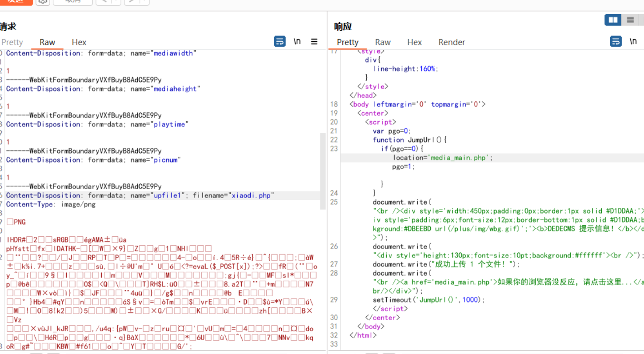Click the "if(pgo==0){" line
Image resolution: width=644 pixels, height=354 pixels.
(402, 149)
